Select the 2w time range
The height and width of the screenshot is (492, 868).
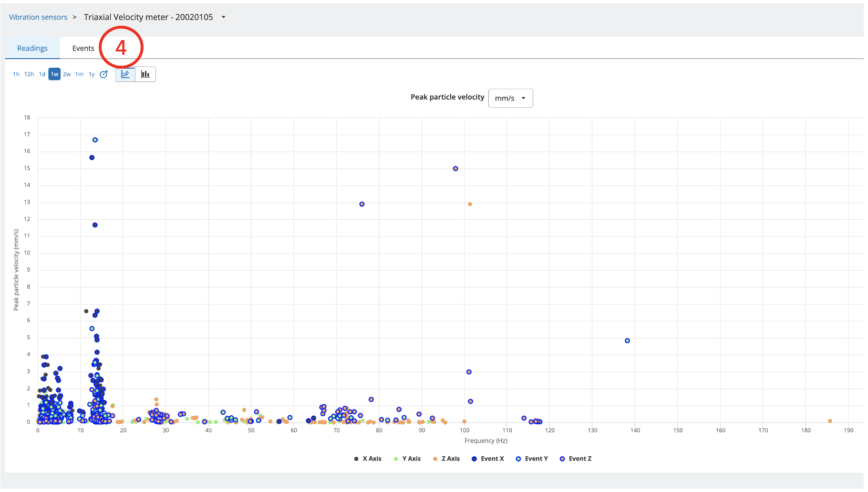pyautogui.click(x=67, y=74)
